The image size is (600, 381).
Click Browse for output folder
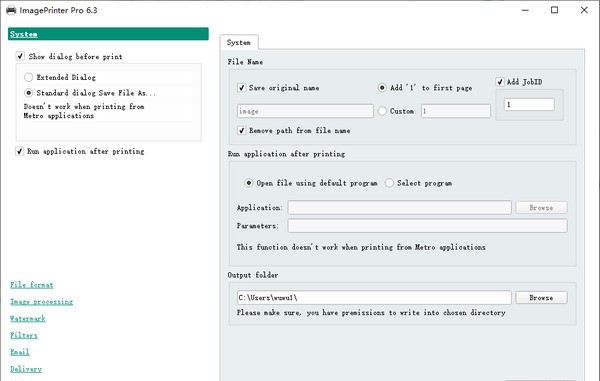click(x=541, y=298)
